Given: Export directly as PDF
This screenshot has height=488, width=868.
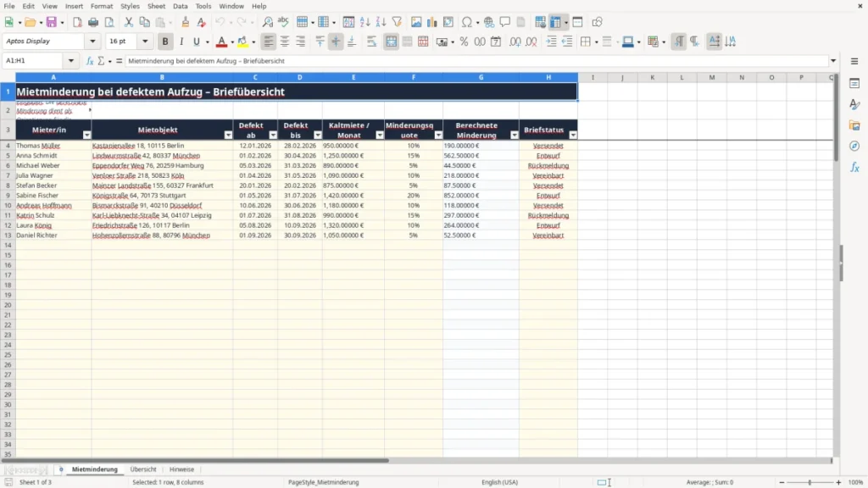Looking at the screenshot, I should [x=77, y=22].
